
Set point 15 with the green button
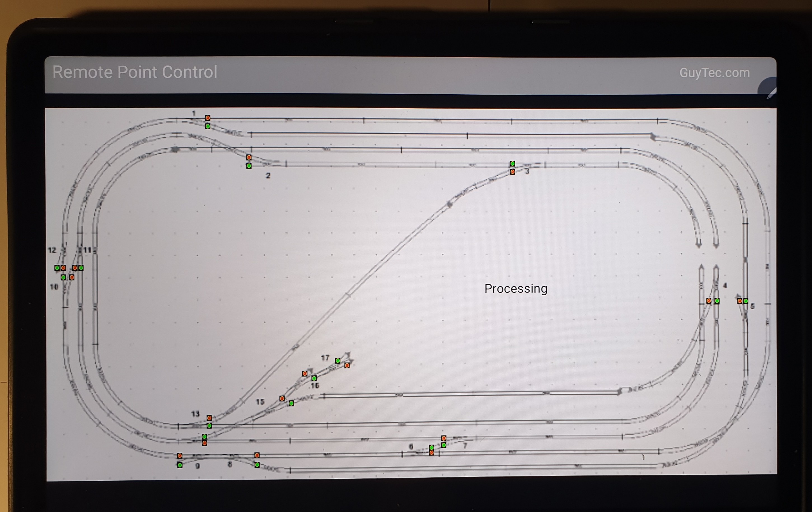[x=291, y=403]
